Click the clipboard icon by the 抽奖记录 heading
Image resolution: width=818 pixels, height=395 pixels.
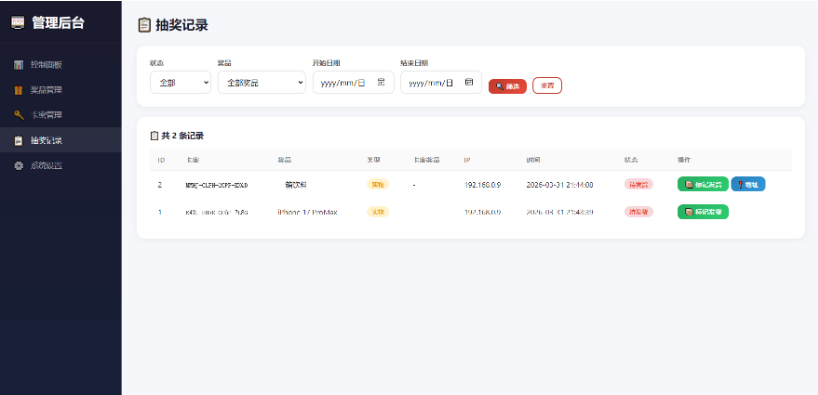(145, 25)
